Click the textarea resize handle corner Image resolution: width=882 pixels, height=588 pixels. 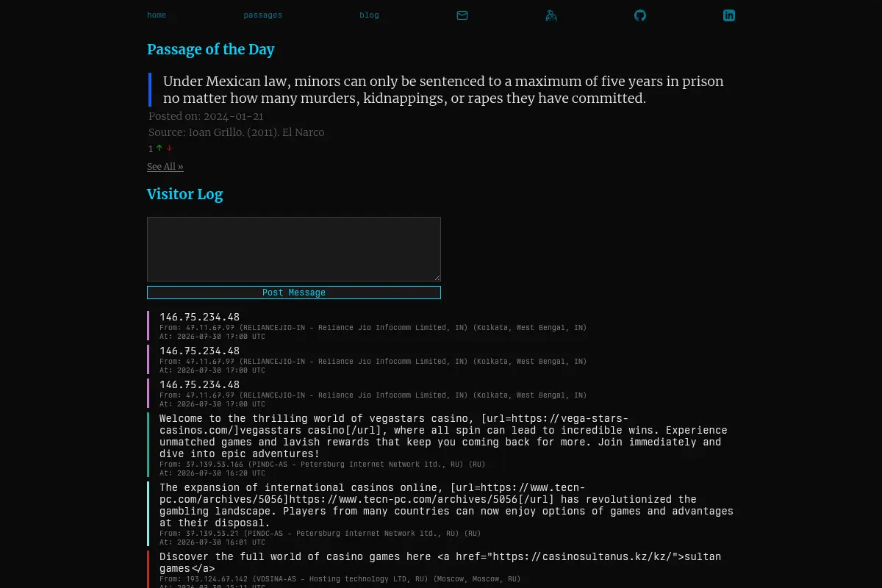coord(437,277)
